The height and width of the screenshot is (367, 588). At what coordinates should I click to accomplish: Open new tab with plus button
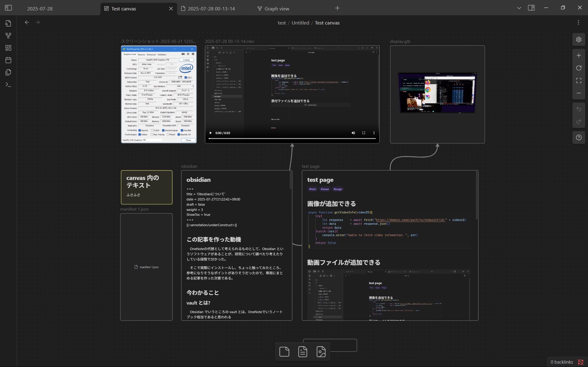pyautogui.click(x=337, y=8)
